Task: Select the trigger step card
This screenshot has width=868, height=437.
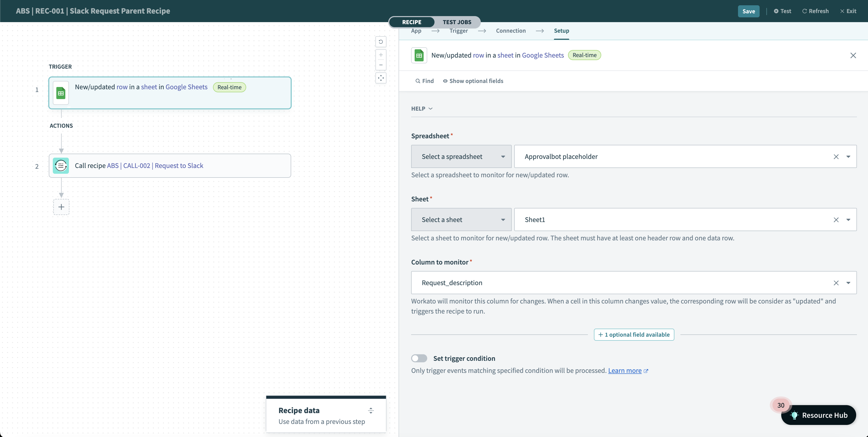Action: (x=170, y=93)
